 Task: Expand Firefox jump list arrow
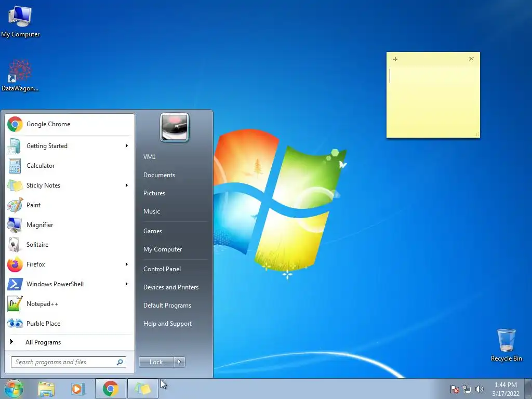click(x=127, y=264)
